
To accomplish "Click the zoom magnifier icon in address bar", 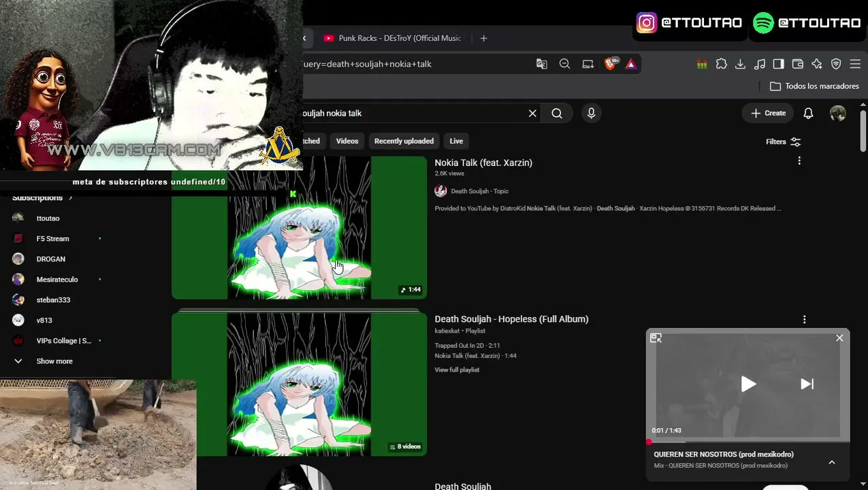I will click(x=564, y=64).
